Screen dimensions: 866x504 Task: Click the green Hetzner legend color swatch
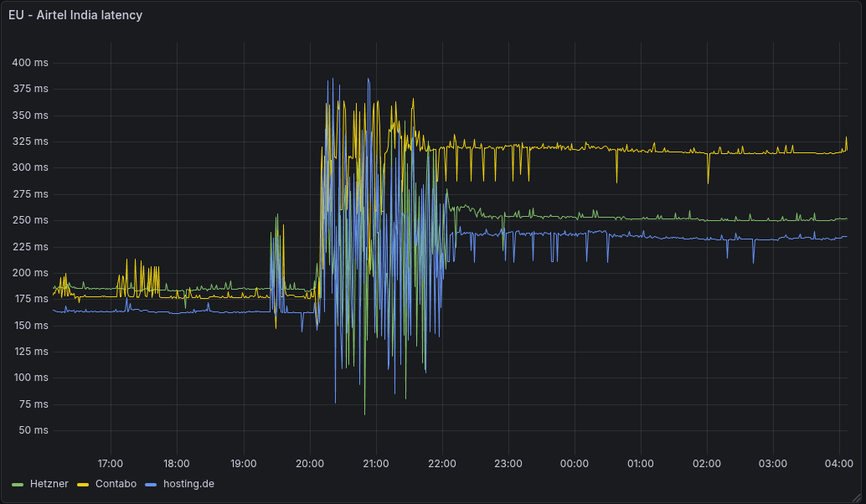coord(18,484)
